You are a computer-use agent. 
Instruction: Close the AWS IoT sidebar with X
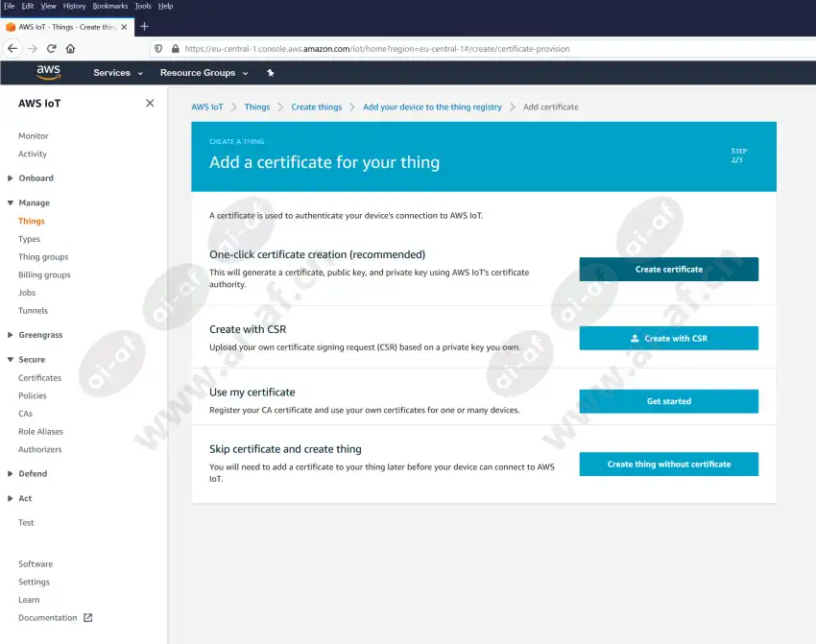pos(150,103)
